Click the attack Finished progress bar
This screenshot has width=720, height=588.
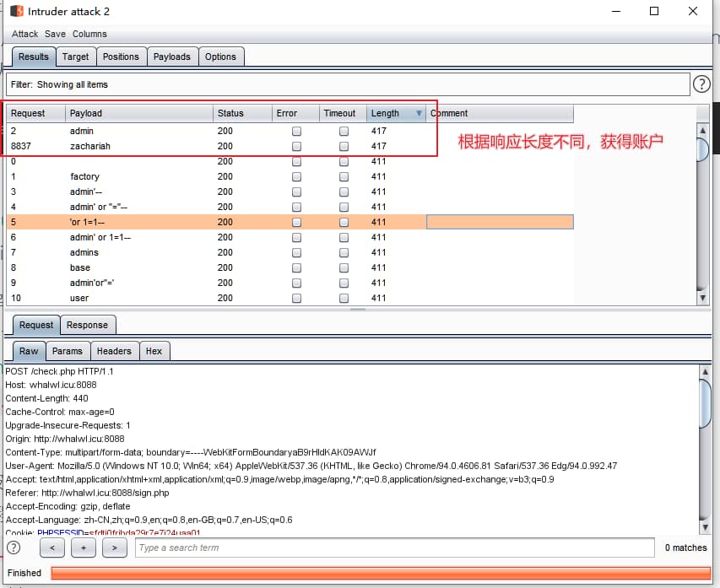381,573
